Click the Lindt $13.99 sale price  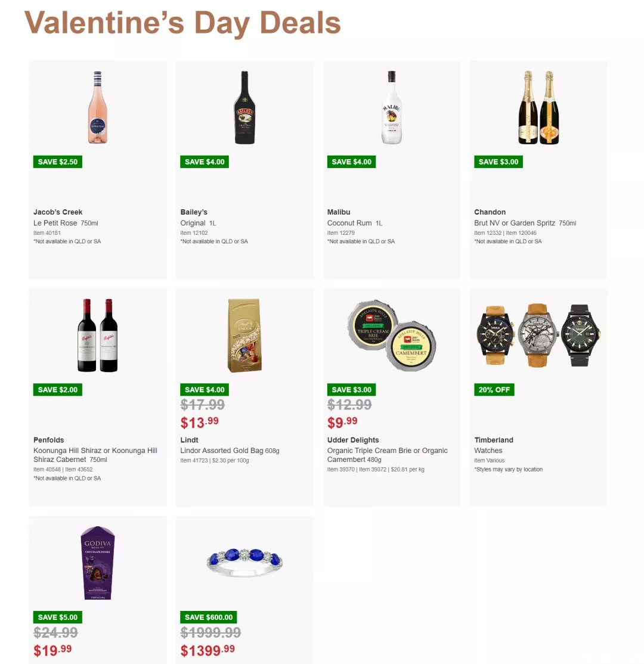click(199, 422)
